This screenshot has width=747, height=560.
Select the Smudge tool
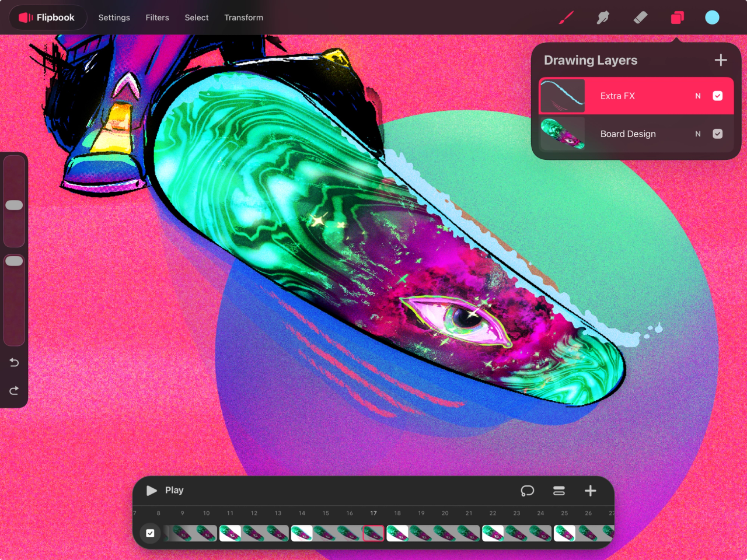(x=603, y=17)
